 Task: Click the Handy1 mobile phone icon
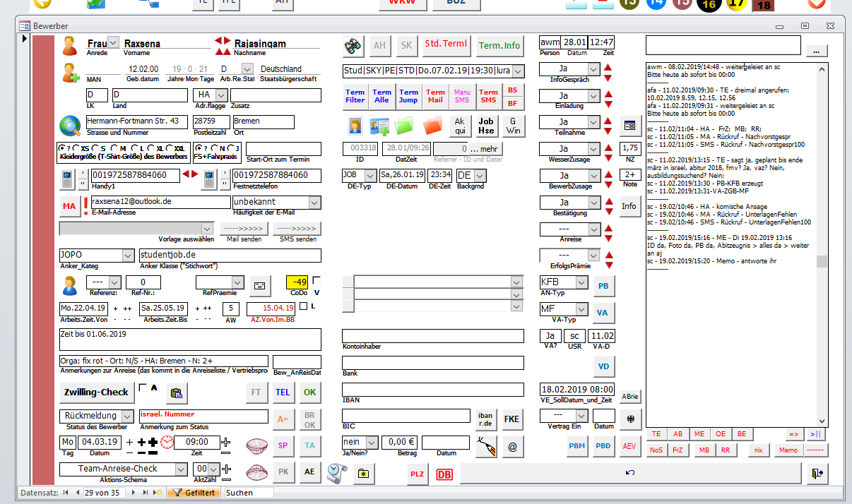tap(67, 180)
